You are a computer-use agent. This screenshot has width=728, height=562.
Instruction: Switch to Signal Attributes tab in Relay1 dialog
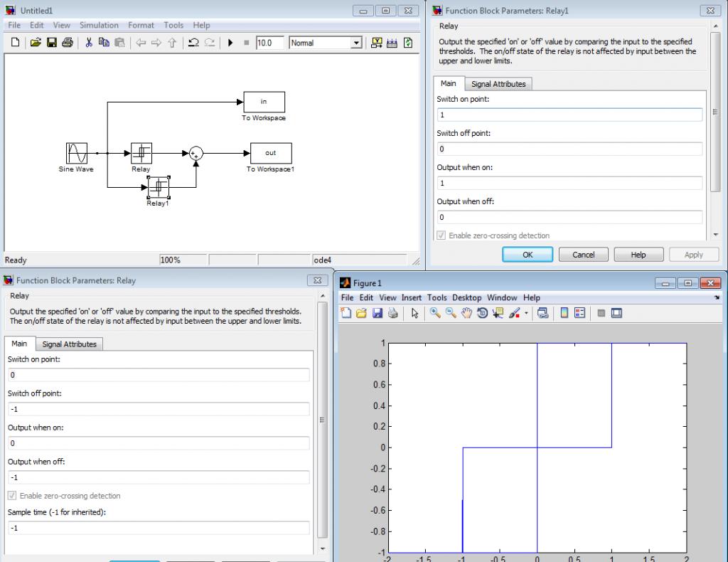click(498, 84)
